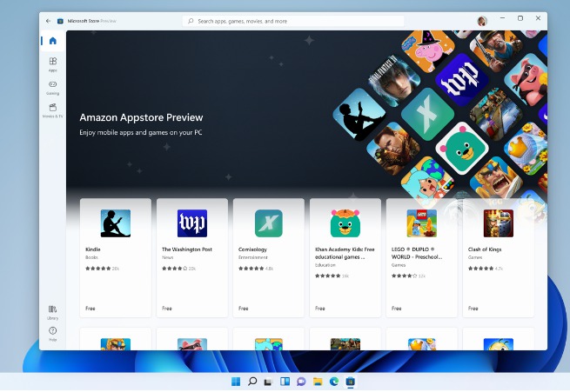The height and width of the screenshot is (392, 570).
Task: Open the Windows Start menu
Action: click(236, 382)
